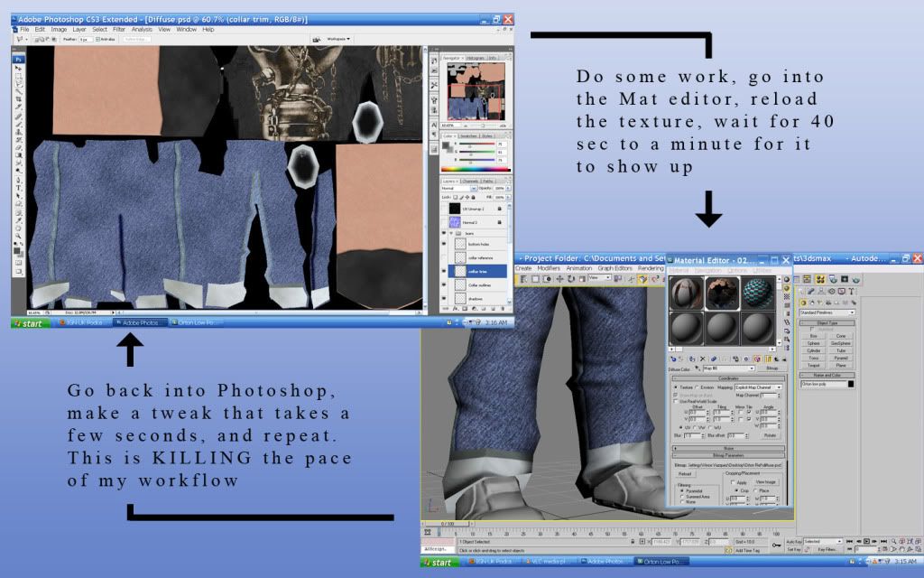Open the Explicit Map Channel mapping dropdown
Image resolution: width=924 pixels, height=578 pixels.
click(758, 387)
